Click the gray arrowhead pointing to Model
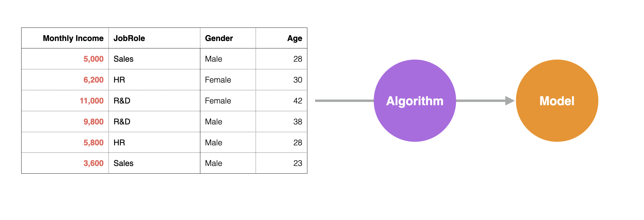 coord(510,101)
